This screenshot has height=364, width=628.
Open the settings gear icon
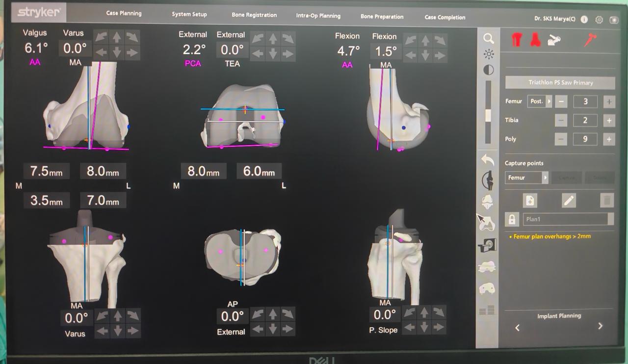pos(599,20)
